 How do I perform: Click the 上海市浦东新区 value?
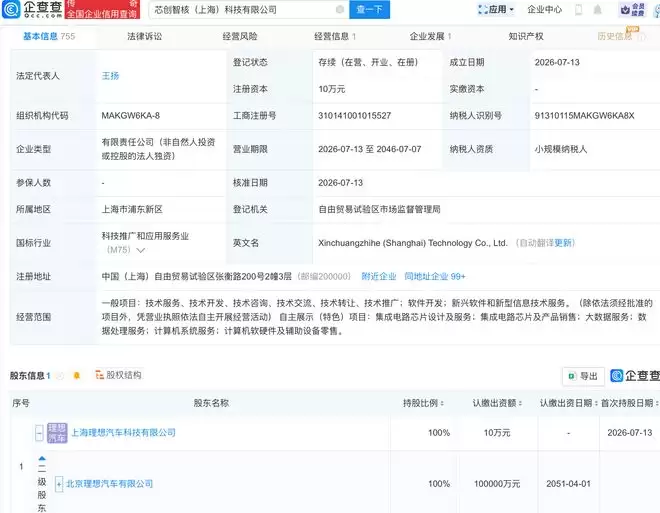coord(132,209)
